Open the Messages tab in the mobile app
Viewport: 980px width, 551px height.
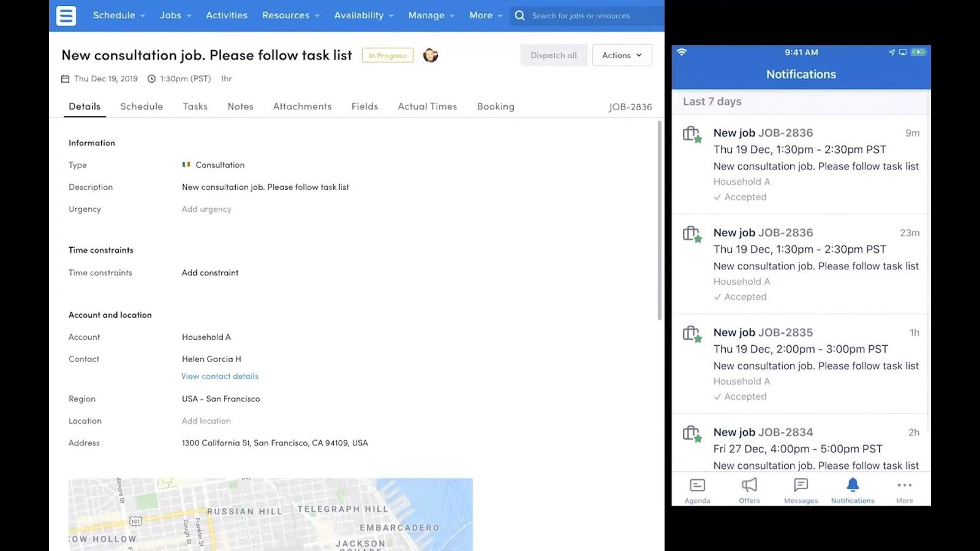pos(801,491)
